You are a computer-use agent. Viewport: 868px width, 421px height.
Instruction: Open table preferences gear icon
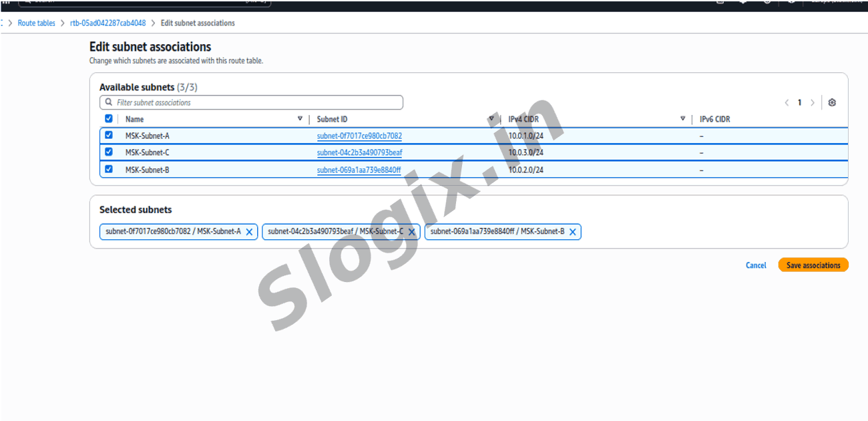[x=832, y=103]
